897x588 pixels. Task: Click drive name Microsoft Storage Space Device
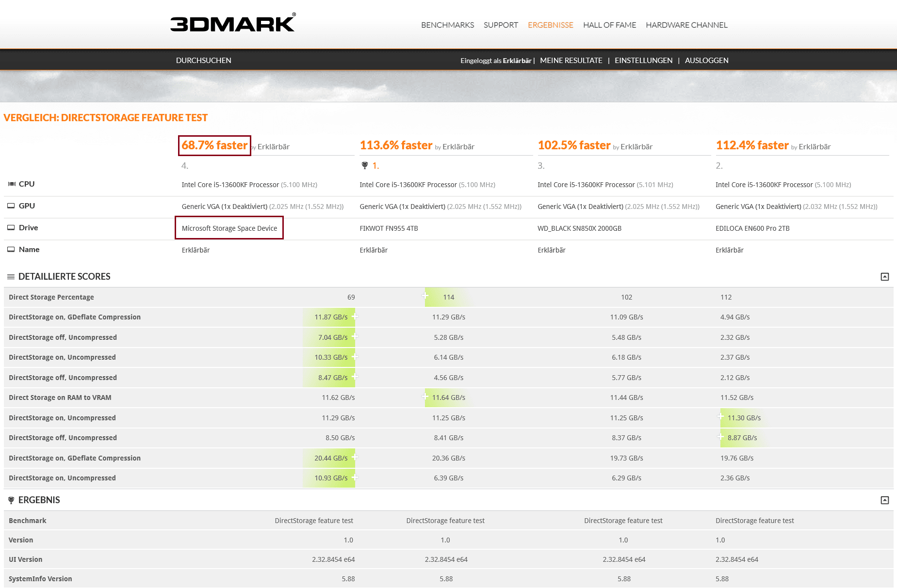pos(229,228)
